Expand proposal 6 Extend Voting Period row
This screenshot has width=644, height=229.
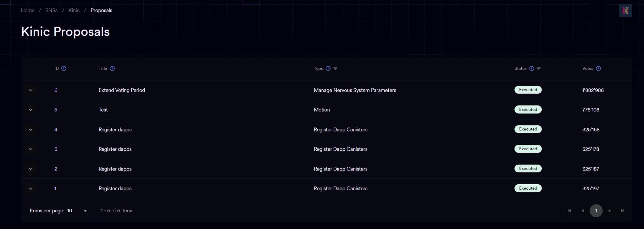point(31,90)
